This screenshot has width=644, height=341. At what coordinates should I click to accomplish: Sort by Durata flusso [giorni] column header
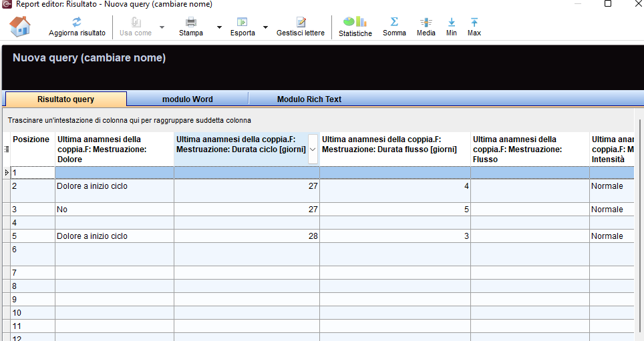[x=395, y=149]
